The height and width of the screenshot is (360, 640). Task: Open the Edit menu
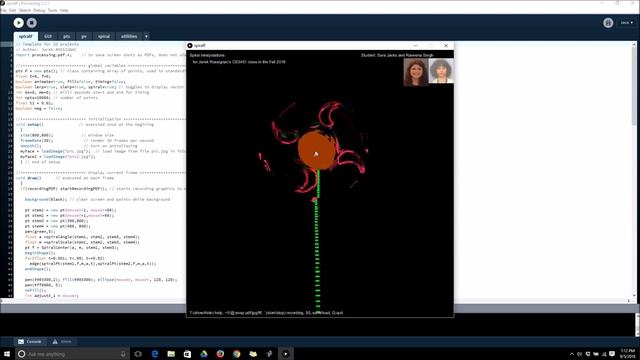click(x=13, y=10)
